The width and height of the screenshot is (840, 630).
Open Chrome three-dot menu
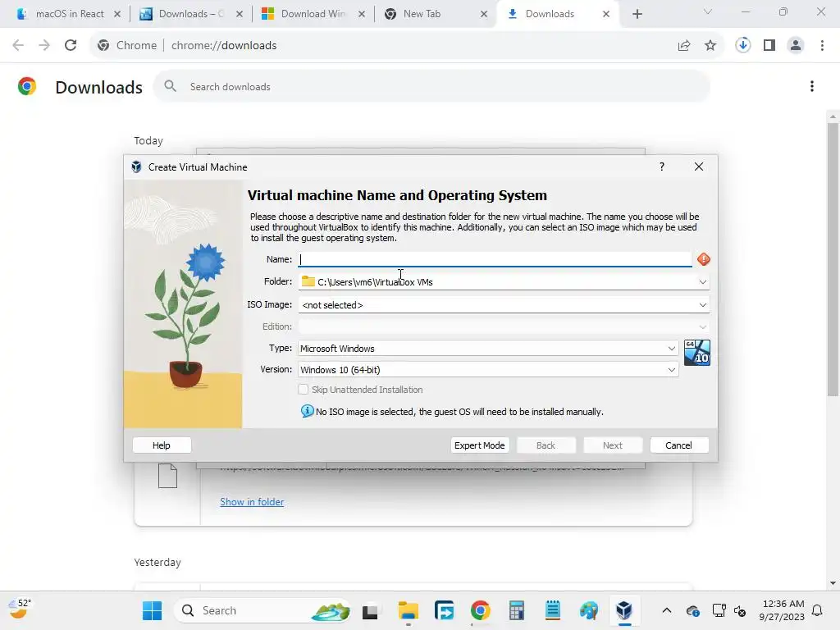click(822, 46)
